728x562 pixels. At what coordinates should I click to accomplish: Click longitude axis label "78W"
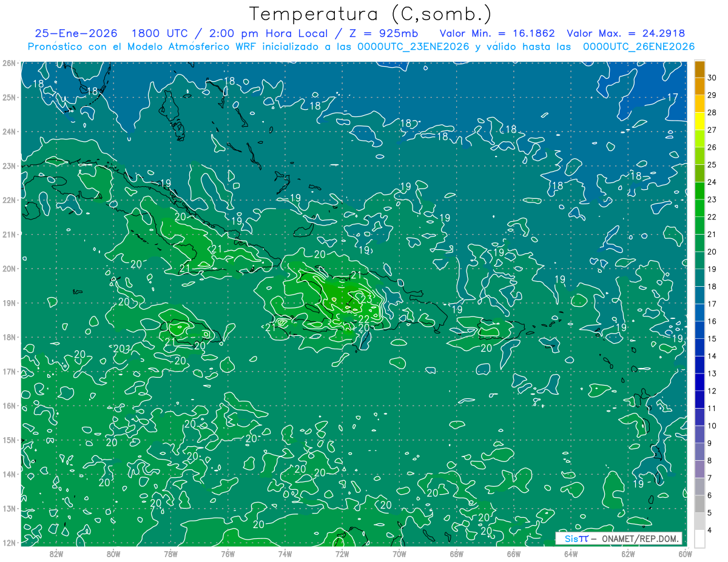(170, 554)
